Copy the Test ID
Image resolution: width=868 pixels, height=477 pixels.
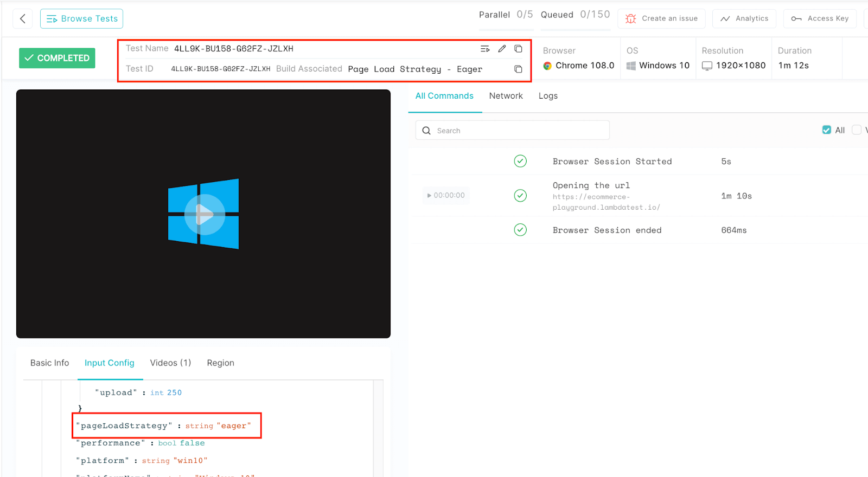pyautogui.click(x=518, y=69)
